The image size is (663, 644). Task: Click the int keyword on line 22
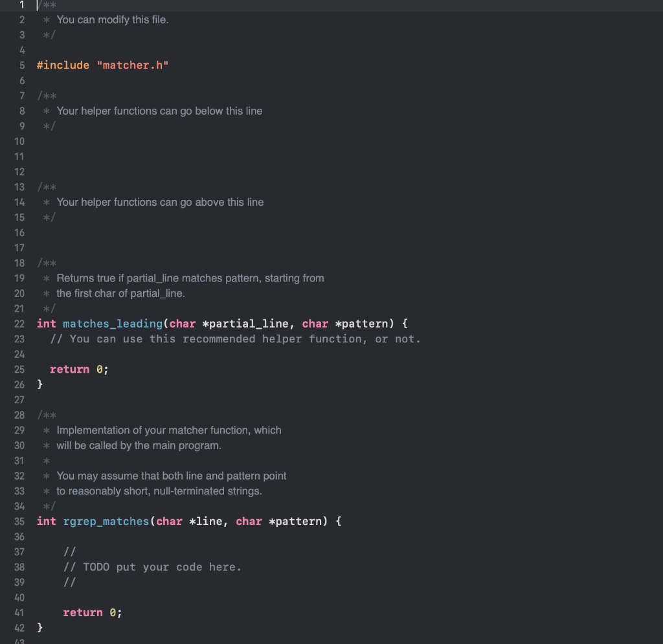point(46,324)
